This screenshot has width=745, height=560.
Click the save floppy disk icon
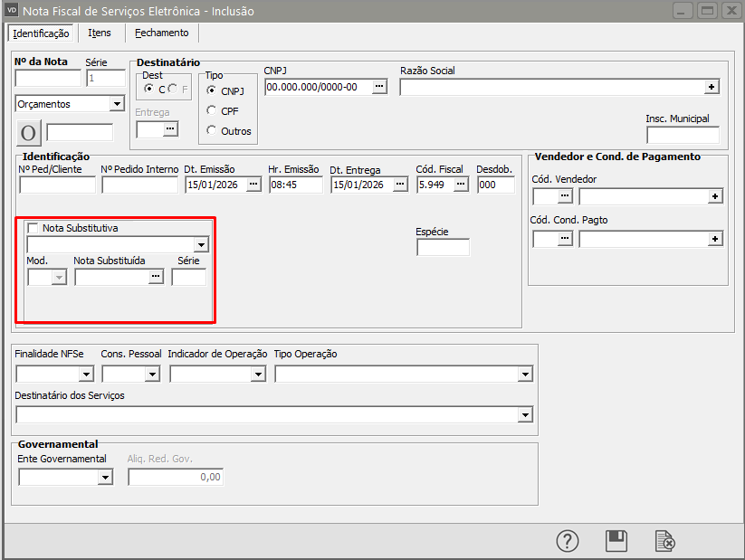[616, 541]
